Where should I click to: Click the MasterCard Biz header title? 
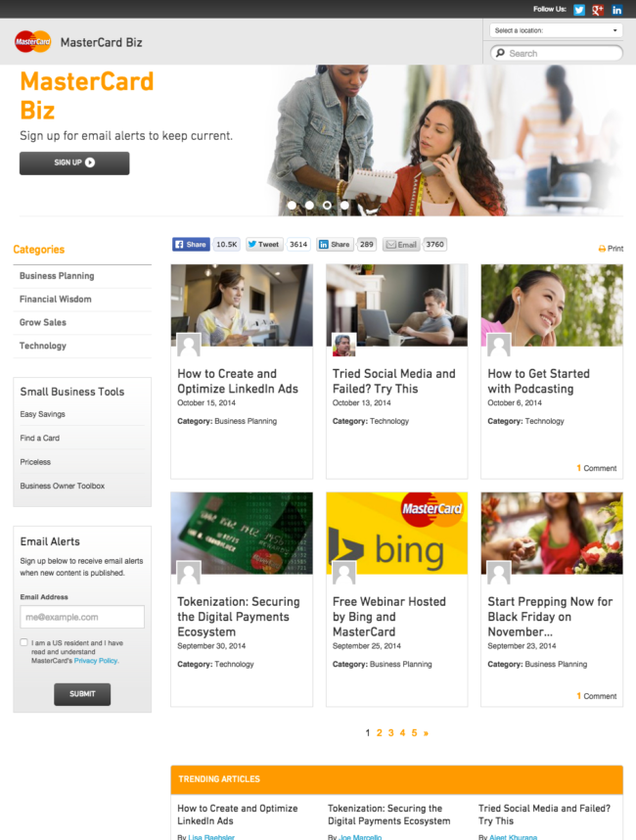click(x=101, y=42)
